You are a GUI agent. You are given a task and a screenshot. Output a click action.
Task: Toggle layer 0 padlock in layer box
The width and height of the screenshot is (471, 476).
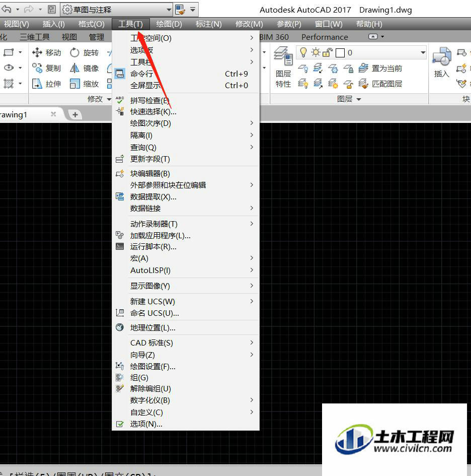[x=327, y=52]
